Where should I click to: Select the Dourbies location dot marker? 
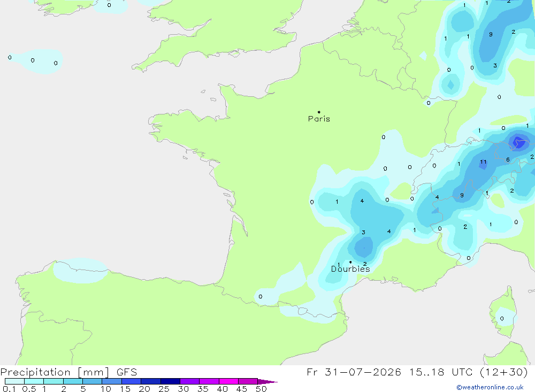350,262
